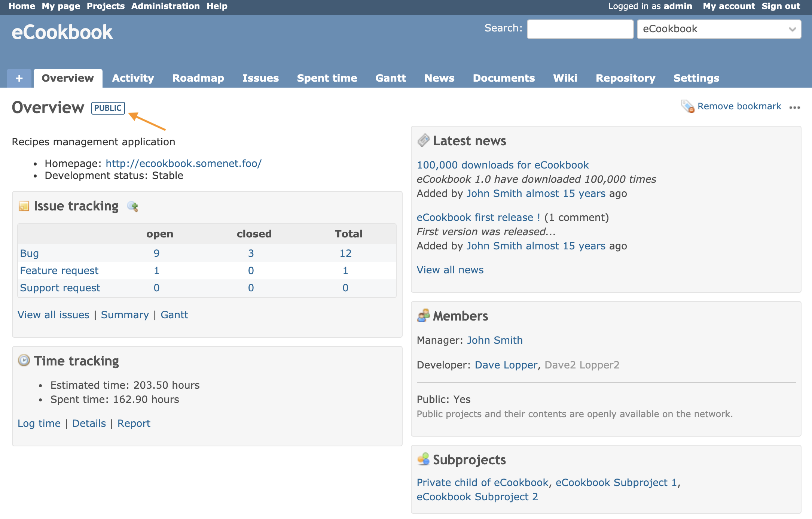Click the View all issues link
The image size is (812, 519).
(54, 315)
